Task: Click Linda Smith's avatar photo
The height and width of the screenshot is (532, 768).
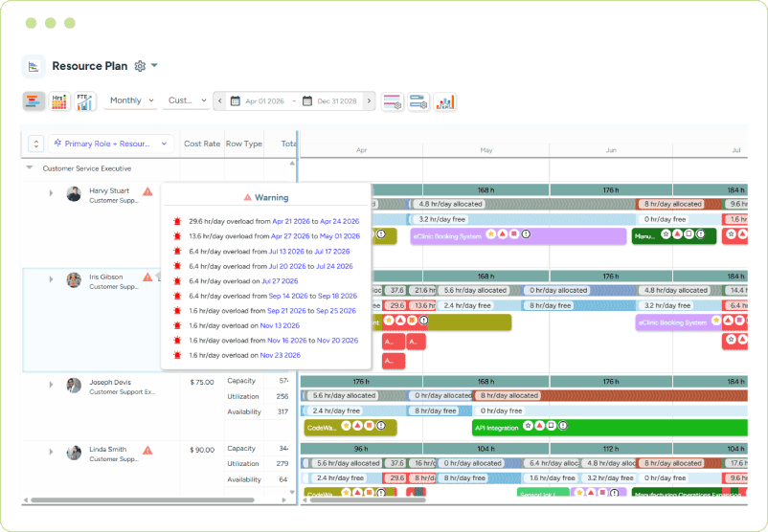Action: click(x=74, y=453)
